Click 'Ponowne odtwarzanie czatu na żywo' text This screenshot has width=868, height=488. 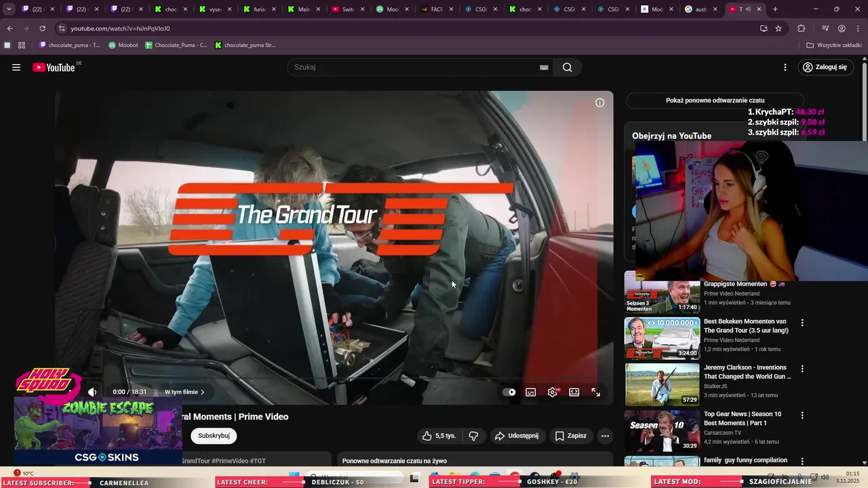[395, 461]
